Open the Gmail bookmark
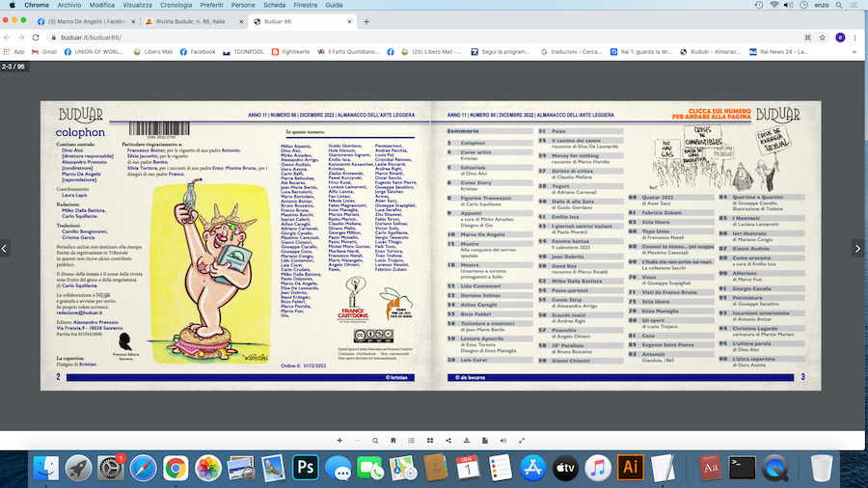This screenshot has width=868, height=488. click(x=44, y=51)
